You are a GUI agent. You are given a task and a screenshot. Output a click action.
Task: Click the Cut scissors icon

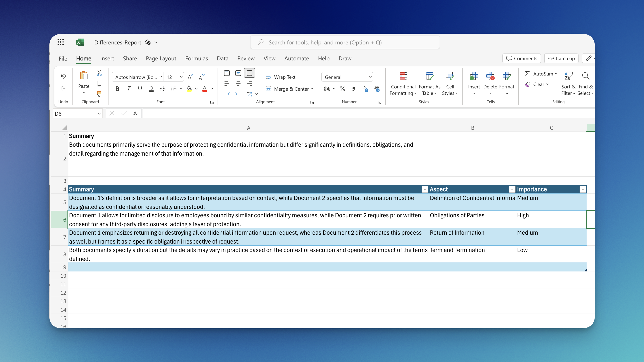(99, 73)
